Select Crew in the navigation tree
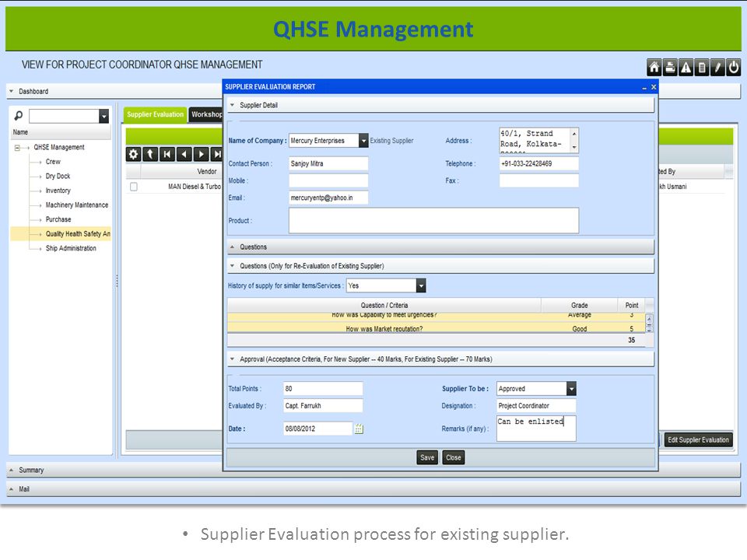Viewport: 747px width, 560px height. click(x=53, y=162)
